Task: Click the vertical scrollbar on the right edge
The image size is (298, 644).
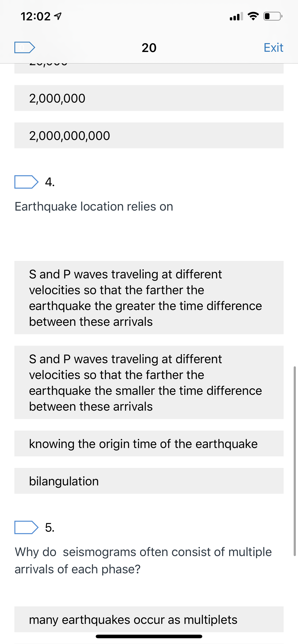Action: pyautogui.click(x=294, y=461)
